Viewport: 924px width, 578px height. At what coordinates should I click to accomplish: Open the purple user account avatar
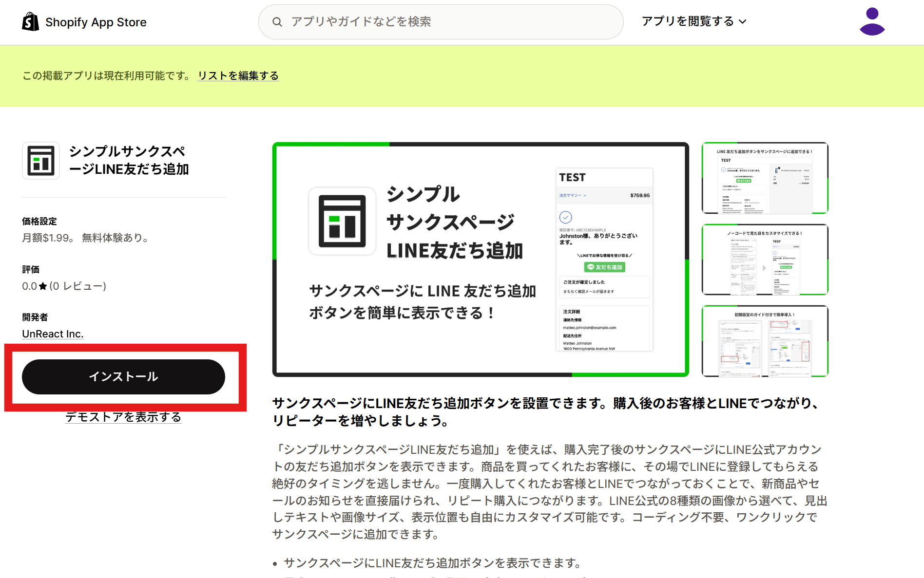[872, 21]
